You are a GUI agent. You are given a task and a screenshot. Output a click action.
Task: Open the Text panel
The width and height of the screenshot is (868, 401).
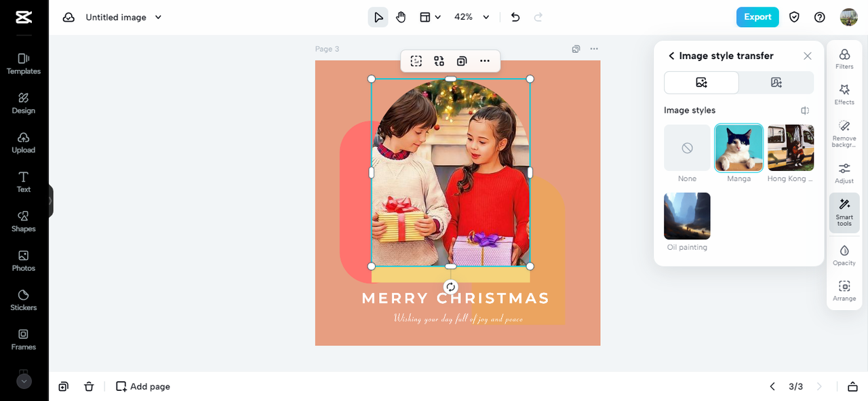click(x=24, y=182)
